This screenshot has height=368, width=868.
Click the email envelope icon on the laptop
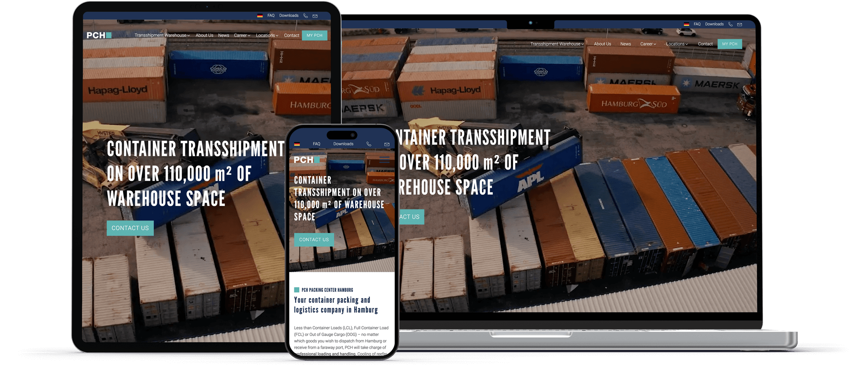(x=740, y=24)
